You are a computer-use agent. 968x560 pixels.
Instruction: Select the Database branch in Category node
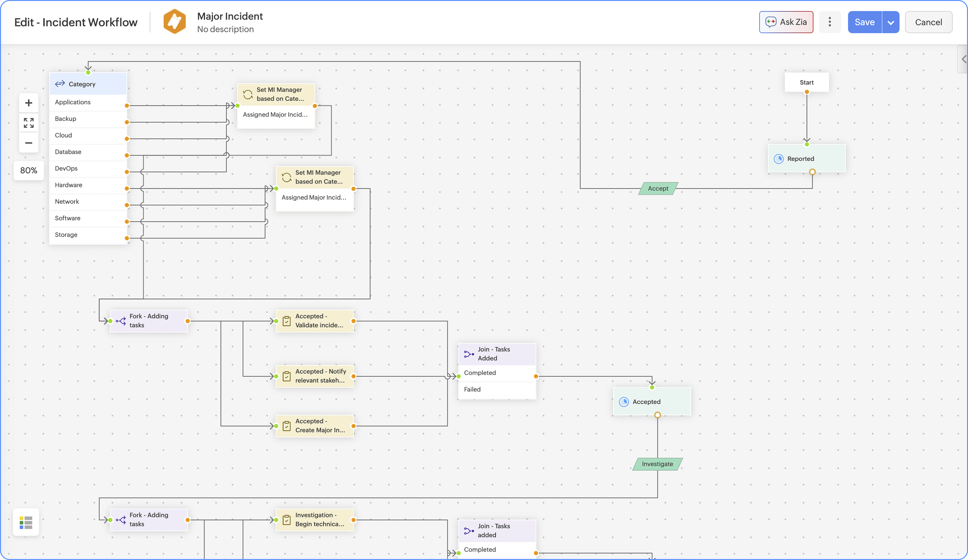[68, 152]
